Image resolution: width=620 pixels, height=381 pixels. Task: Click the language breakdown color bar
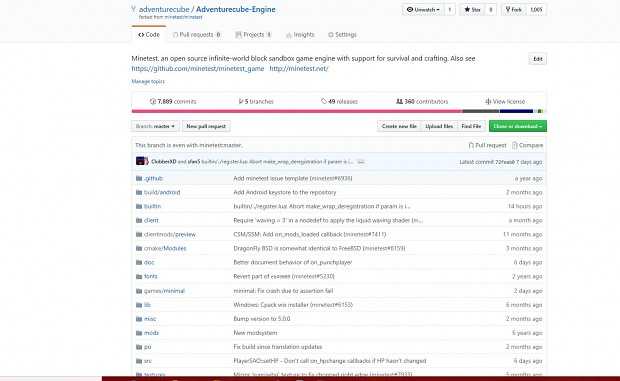[x=339, y=111]
